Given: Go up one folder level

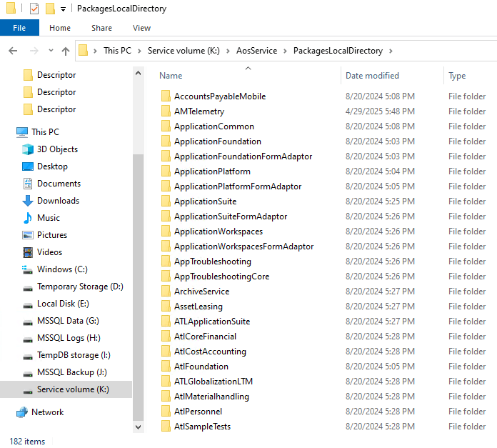Looking at the screenshot, I should point(66,51).
